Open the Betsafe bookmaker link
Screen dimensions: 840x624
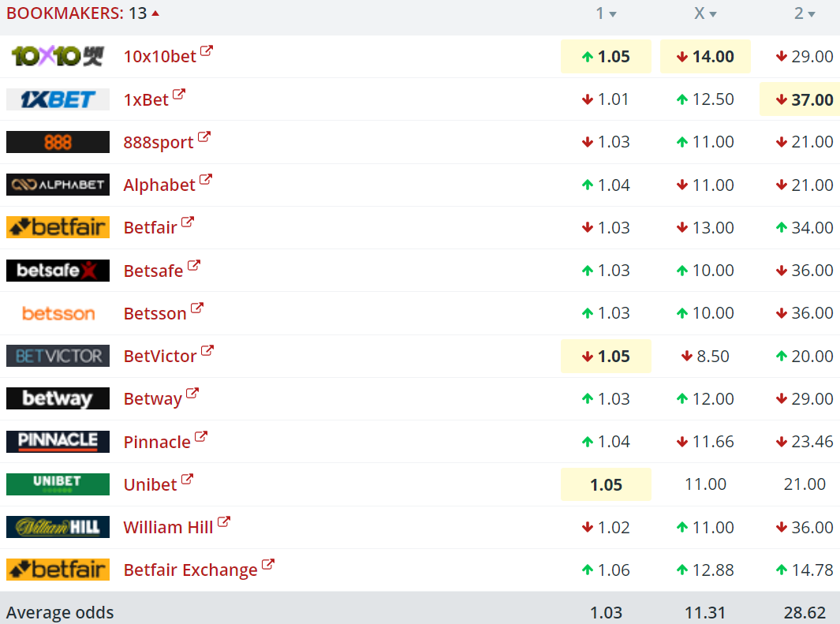pos(153,271)
